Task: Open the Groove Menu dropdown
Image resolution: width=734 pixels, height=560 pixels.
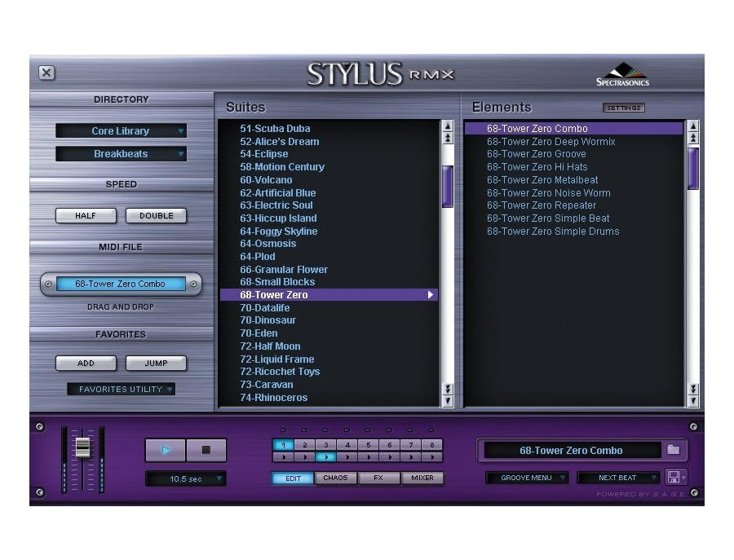Action: point(527,478)
